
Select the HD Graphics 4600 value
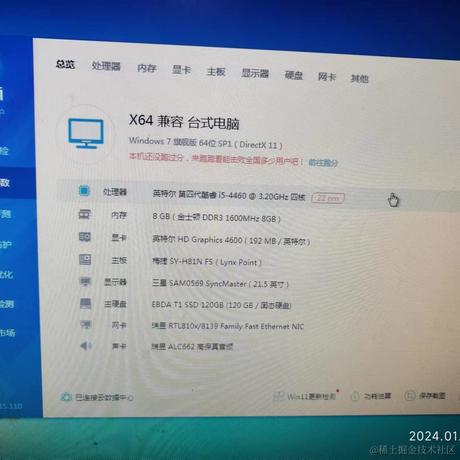(x=231, y=240)
